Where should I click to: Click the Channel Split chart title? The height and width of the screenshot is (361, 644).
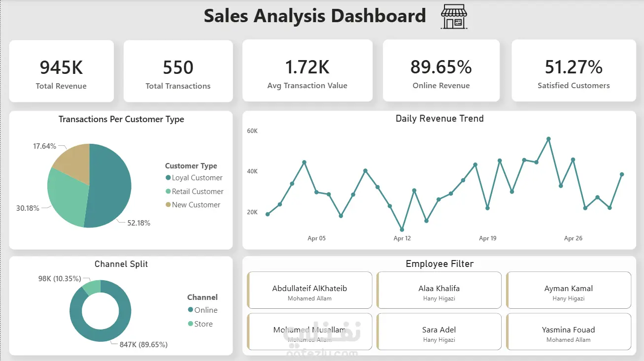click(121, 264)
